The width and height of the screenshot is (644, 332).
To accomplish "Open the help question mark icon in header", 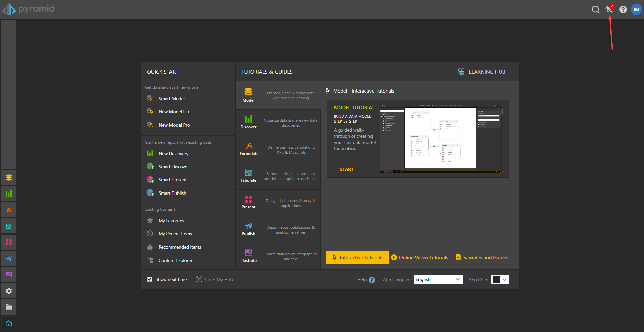I will (623, 10).
